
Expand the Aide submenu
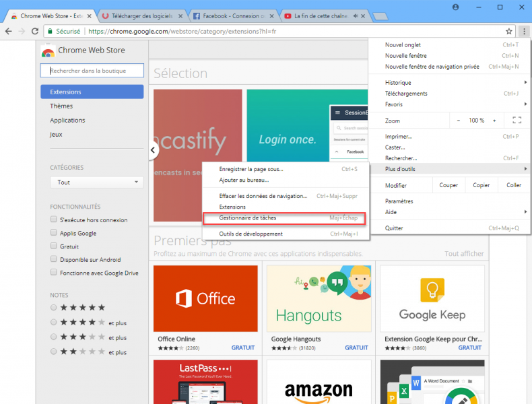point(450,212)
